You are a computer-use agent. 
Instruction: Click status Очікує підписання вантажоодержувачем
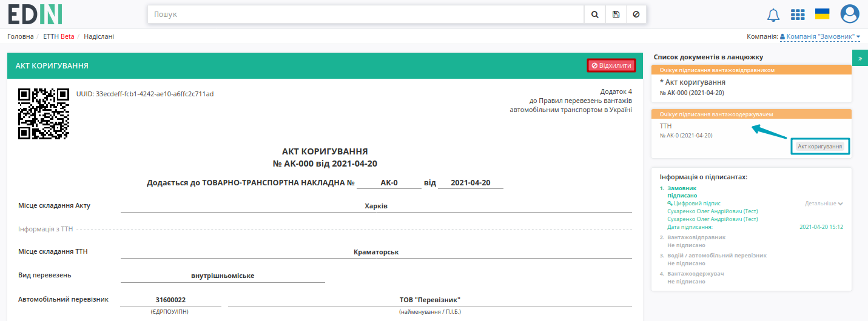point(716,114)
